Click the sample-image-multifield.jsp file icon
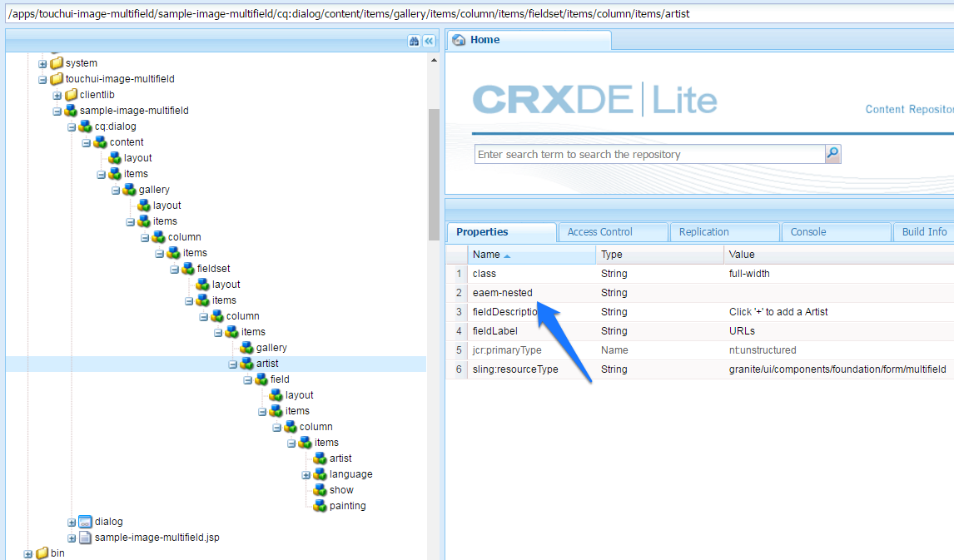This screenshot has height=560, width=954. pyautogui.click(x=85, y=537)
